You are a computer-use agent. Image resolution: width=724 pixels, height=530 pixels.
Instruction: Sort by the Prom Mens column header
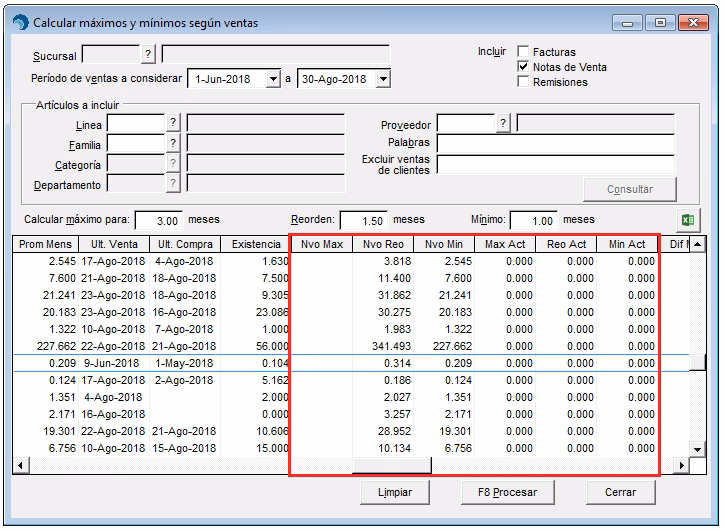coord(47,244)
